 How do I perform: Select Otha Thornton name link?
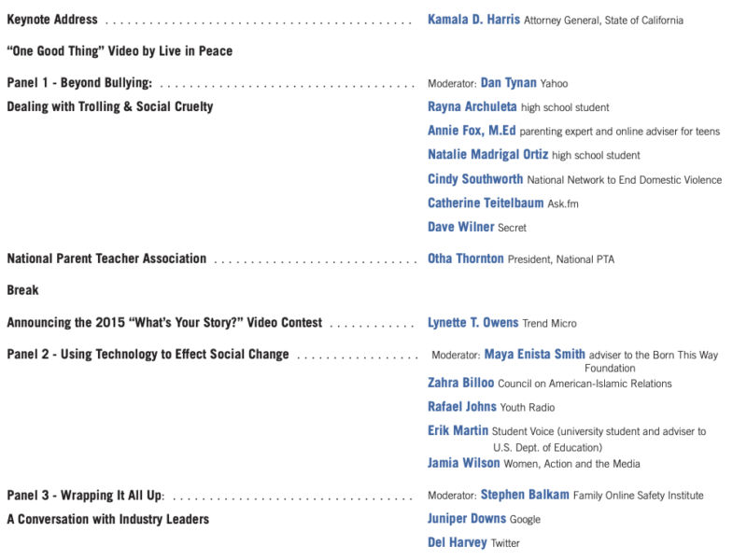point(466,259)
